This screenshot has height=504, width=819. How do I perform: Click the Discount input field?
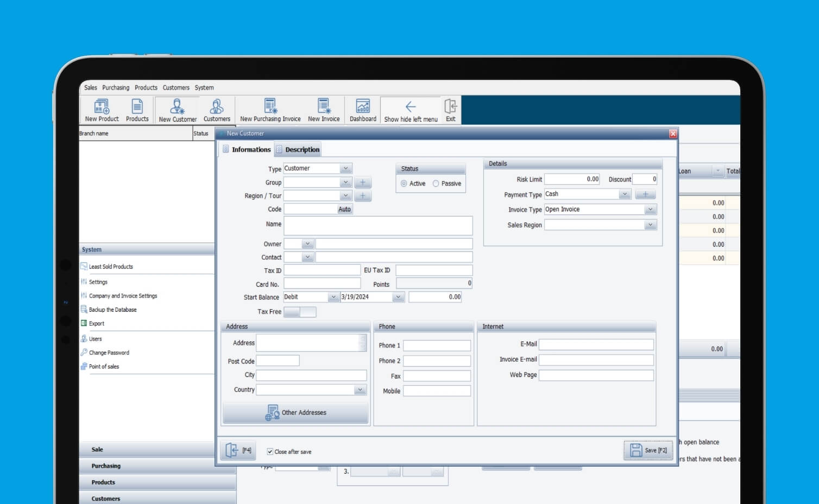645,179
